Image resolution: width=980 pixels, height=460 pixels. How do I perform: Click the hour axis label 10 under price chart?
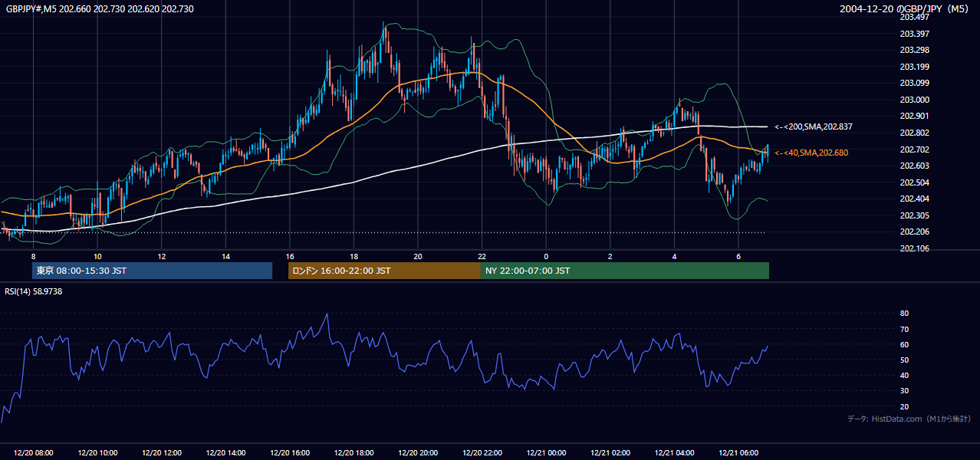click(97, 256)
